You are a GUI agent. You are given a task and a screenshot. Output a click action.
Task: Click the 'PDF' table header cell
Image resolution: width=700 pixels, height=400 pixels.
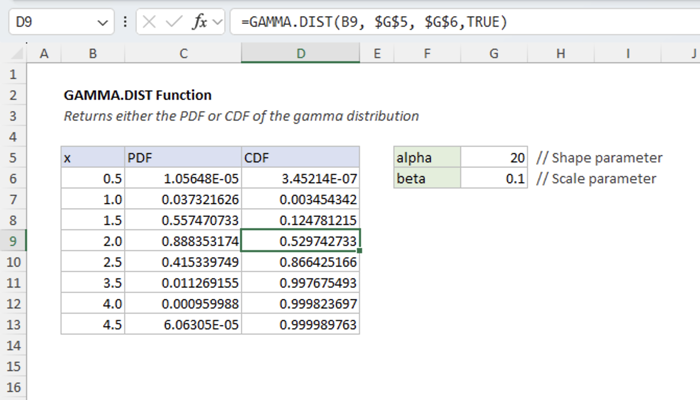pyautogui.click(x=183, y=158)
